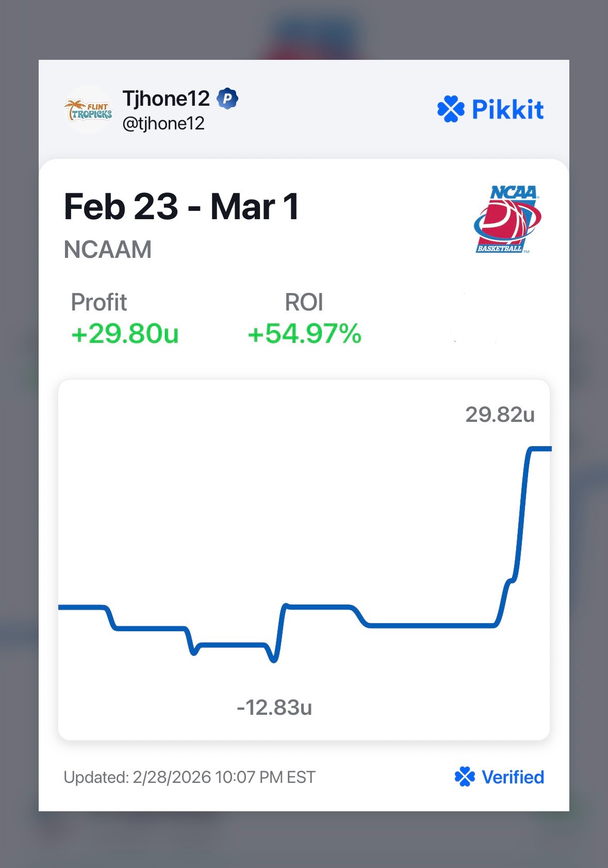Tap the NCAA Basketball league logo

click(507, 219)
